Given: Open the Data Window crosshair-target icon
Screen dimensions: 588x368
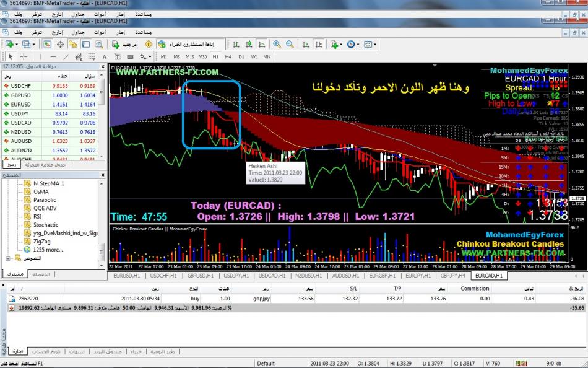Looking at the screenshot, I should click(60, 45).
